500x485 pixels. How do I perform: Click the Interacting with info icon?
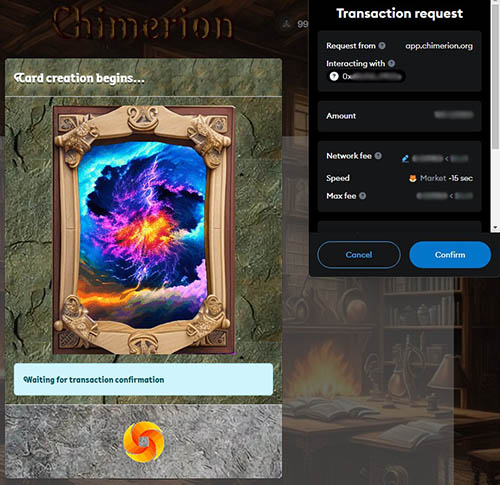pos(391,63)
